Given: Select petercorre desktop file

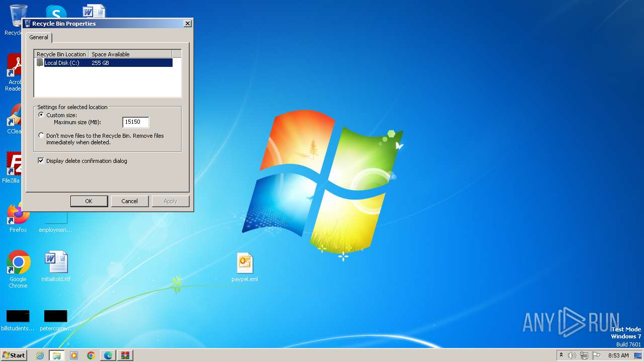Looking at the screenshot, I should [x=55, y=320].
